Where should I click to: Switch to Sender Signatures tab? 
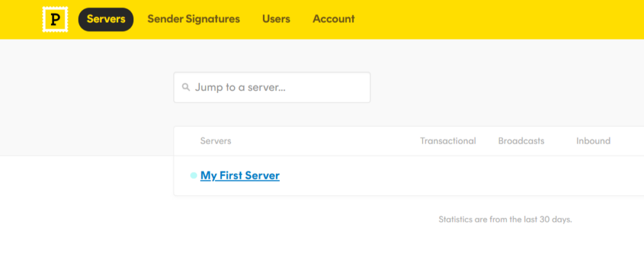coord(194,19)
